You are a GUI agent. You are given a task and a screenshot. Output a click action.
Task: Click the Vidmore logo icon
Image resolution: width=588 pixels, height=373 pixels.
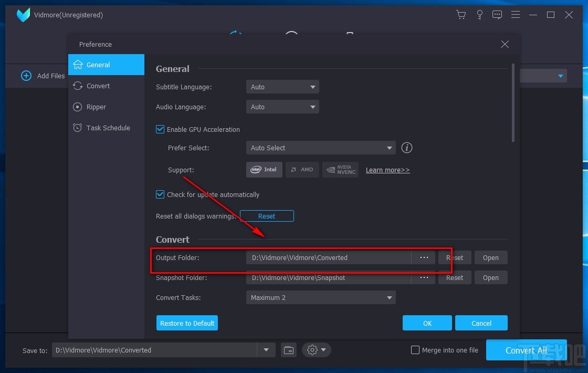point(23,15)
